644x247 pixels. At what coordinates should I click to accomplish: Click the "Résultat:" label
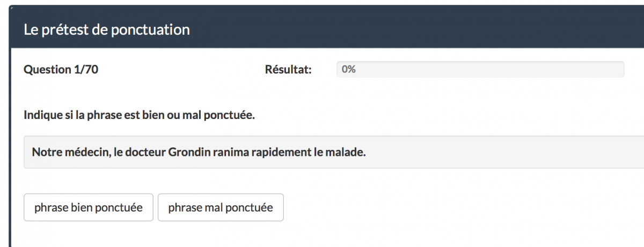288,70
